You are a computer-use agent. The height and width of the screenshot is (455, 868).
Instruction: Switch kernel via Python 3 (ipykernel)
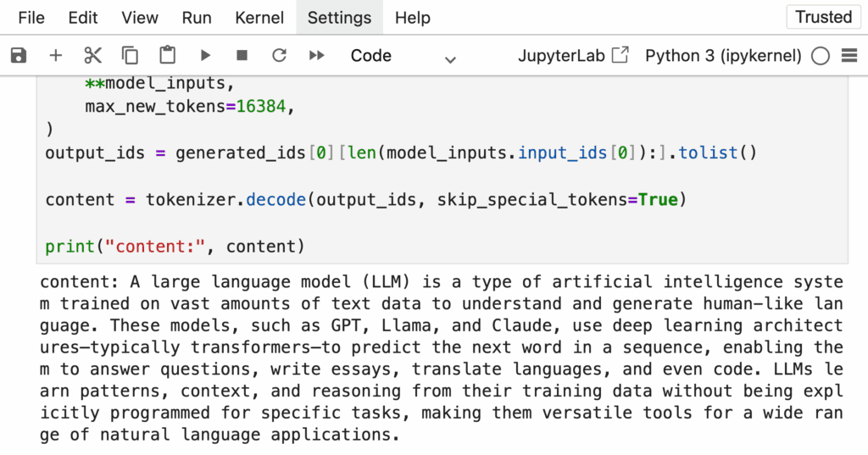point(723,55)
